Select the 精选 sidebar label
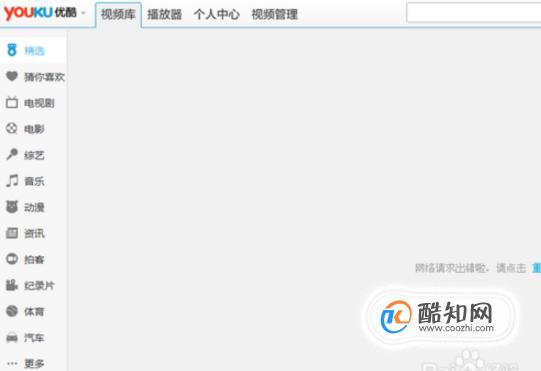The image size is (541, 371). click(x=34, y=51)
